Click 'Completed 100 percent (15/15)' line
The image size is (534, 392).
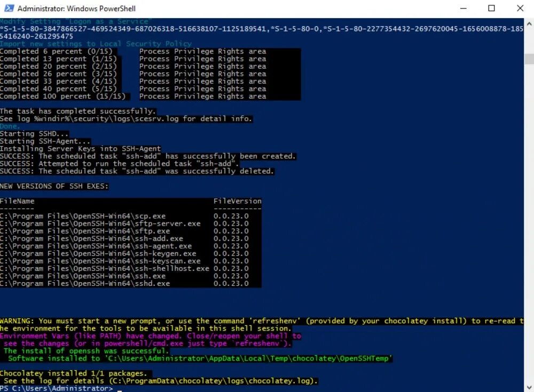62,97
